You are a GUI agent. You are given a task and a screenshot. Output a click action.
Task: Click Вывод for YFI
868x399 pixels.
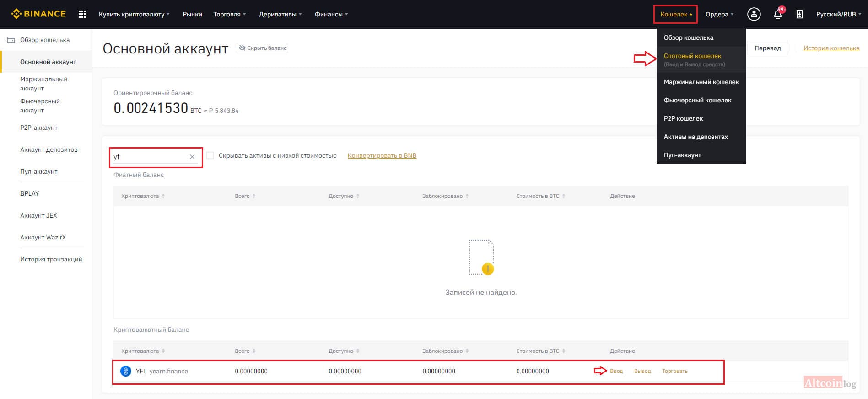642,371
